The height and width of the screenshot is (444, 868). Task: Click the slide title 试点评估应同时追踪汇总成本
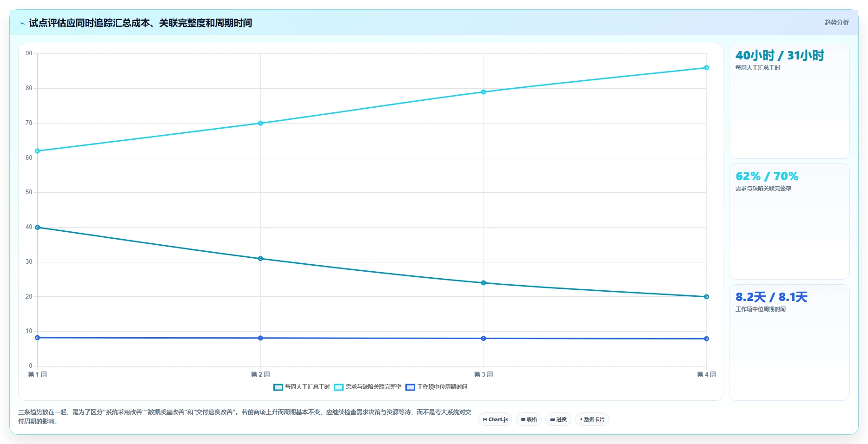[140, 23]
